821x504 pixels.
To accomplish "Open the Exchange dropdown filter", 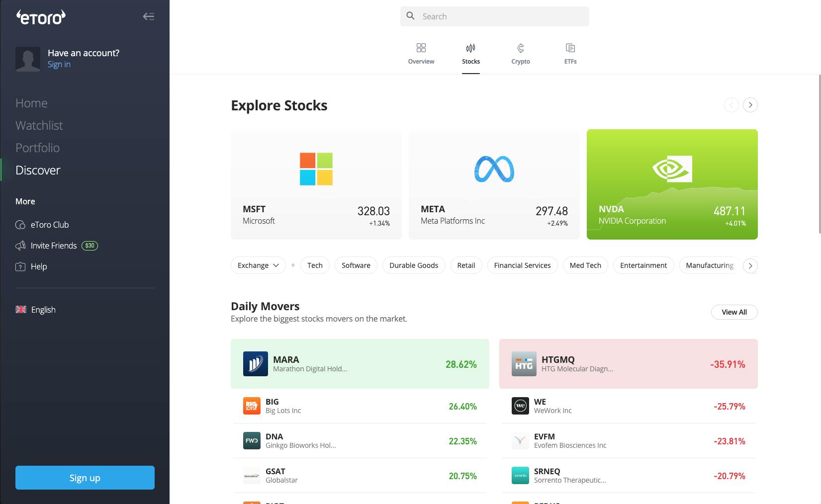I will [x=258, y=265].
